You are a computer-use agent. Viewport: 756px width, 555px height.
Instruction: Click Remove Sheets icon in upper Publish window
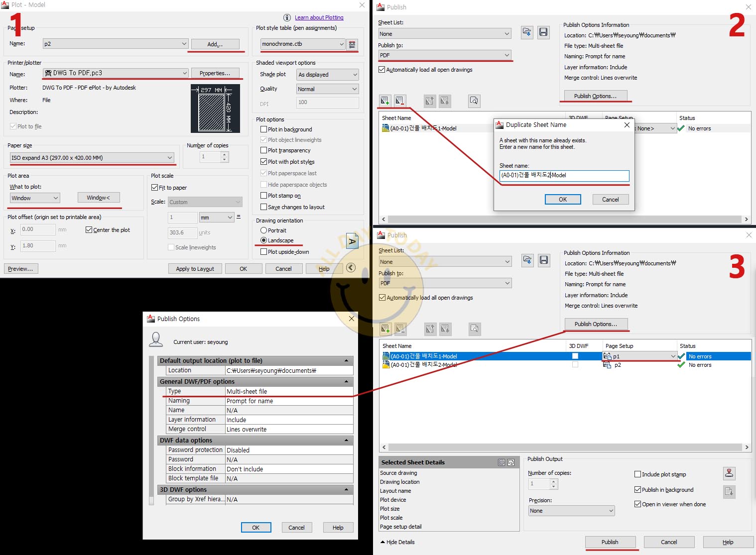click(400, 101)
